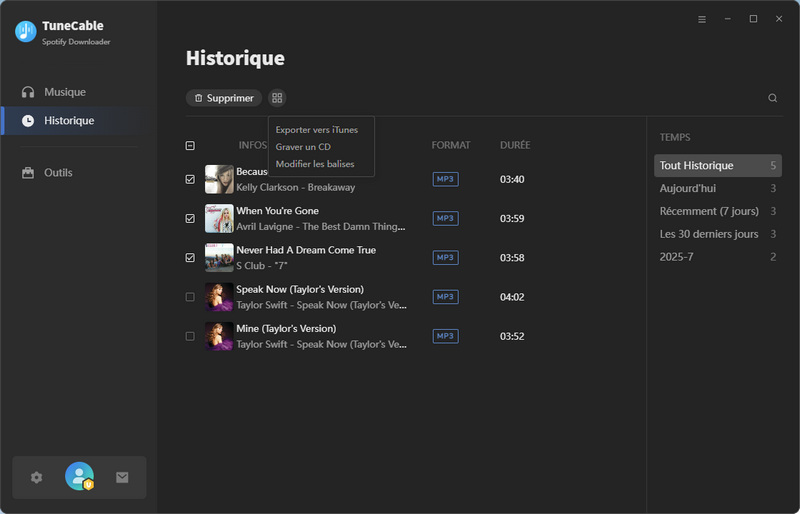Image resolution: width=800 pixels, height=514 pixels.
Task: Uncheck the When You're Gone checkbox
Action: (190, 218)
